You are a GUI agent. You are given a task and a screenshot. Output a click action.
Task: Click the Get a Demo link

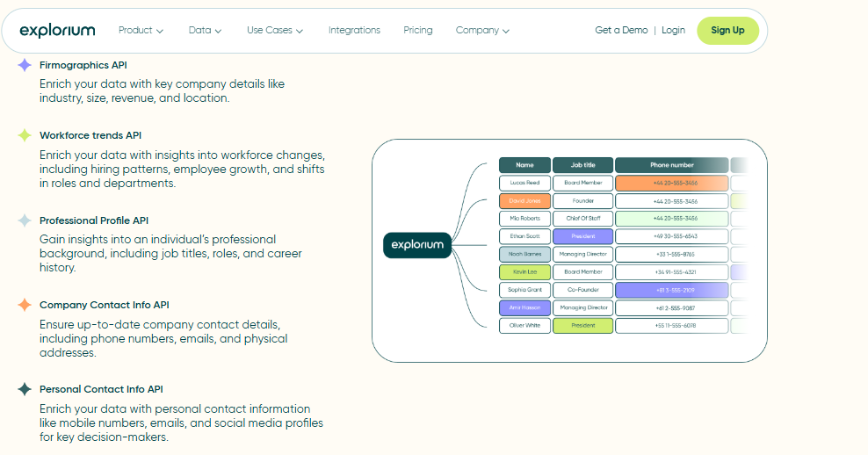pos(621,31)
